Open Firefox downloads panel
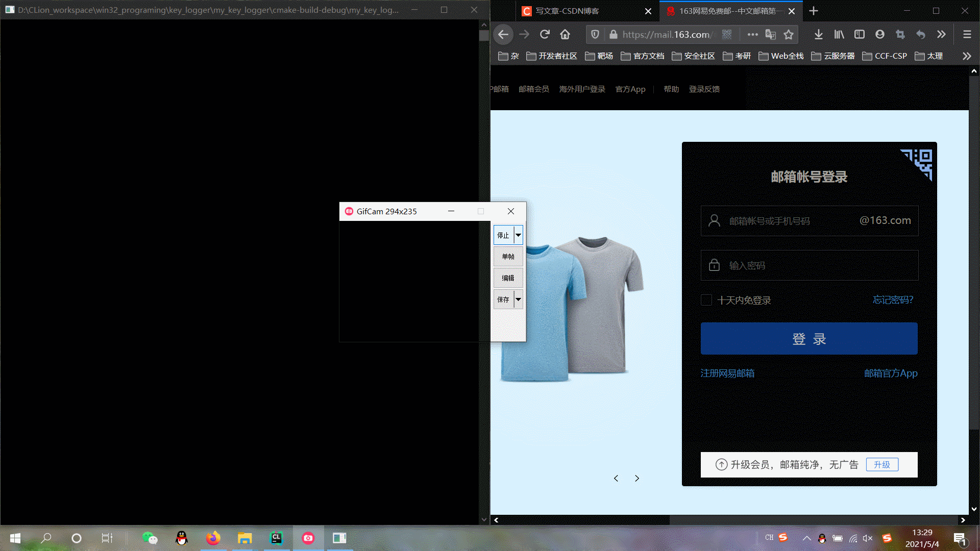The image size is (980, 551). (x=818, y=34)
